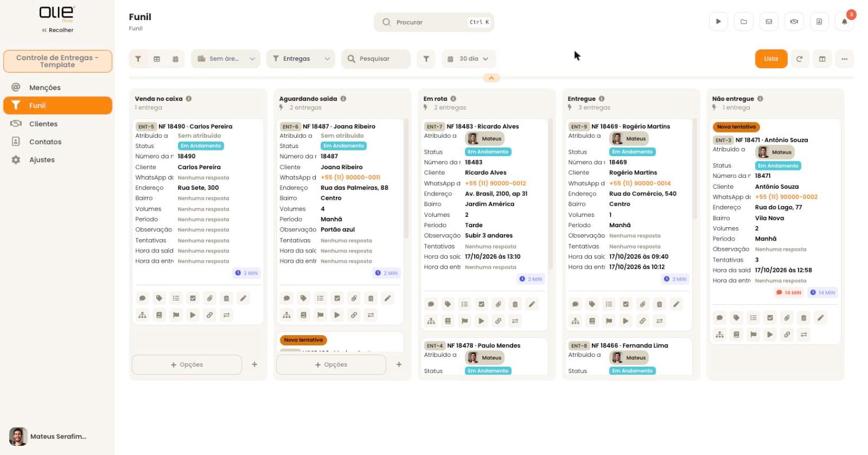The height and width of the screenshot is (455, 868).
Task: Click the orange Lista button
Action: pyautogui.click(x=771, y=59)
